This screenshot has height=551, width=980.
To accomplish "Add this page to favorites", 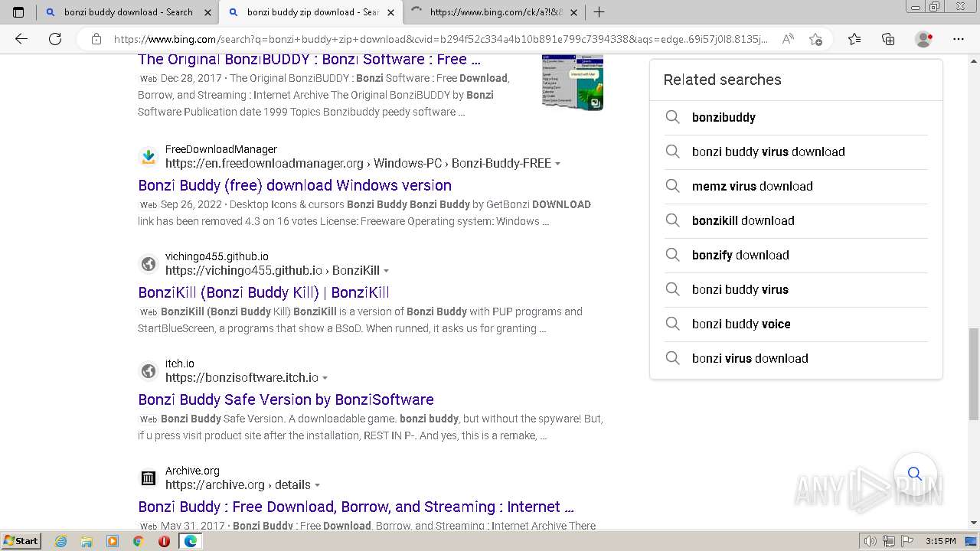I will tap(815, 39).
